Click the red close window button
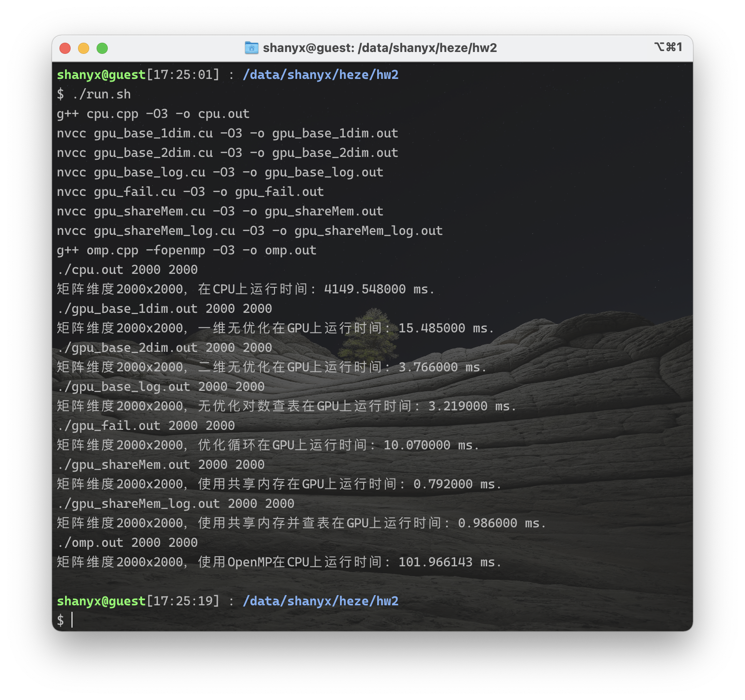 (65, 48)
